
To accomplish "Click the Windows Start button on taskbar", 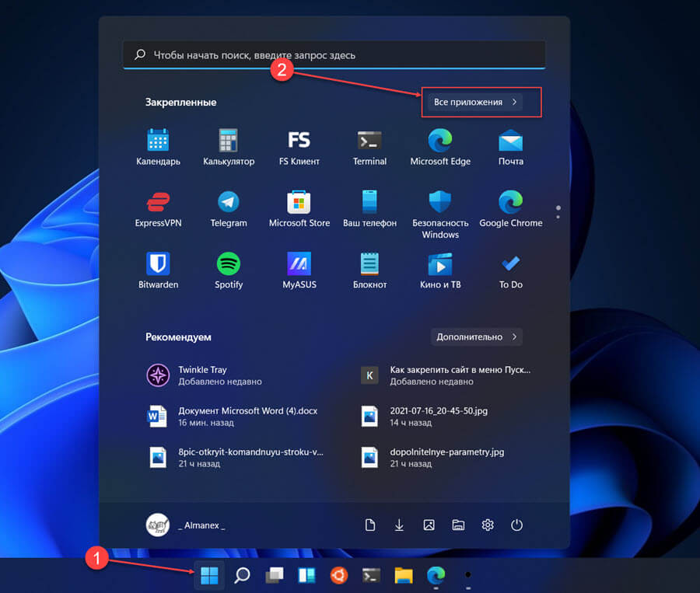I will tap(209, 575).
